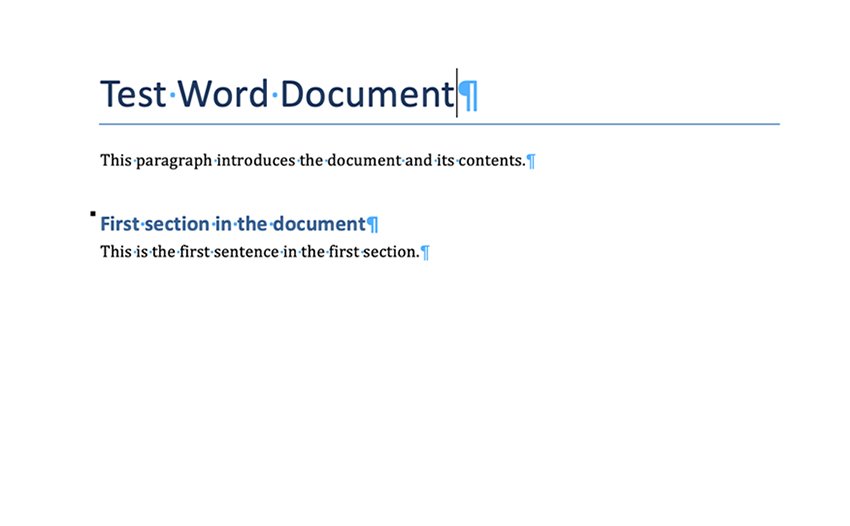Place cursor in "Document" in the title
The width and height of the screenshot is (850, 526).
click(x=366, y=94)
